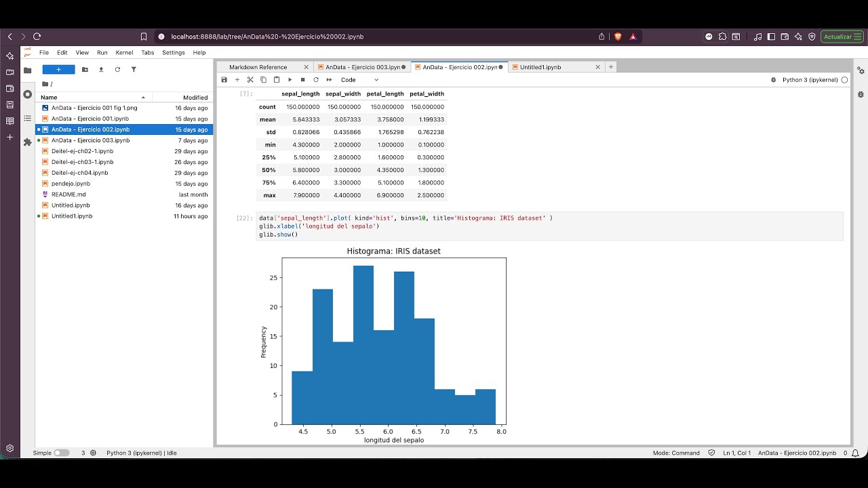Restart kernel and run all cells
This screenshot has height=488, width=868.
pos(329,80)
